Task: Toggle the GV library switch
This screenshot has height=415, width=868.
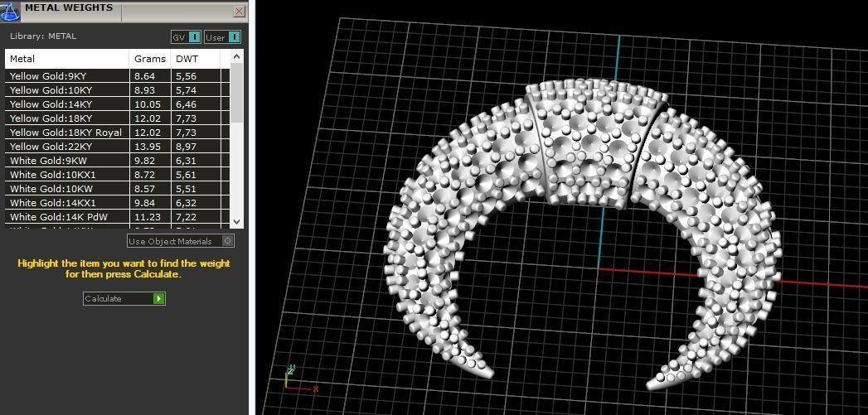Action: [194, 37]
